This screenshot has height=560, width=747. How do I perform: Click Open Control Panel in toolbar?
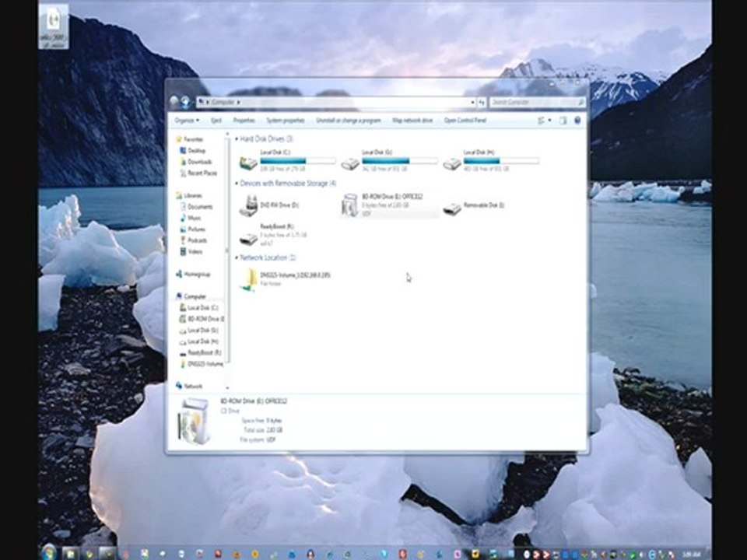click(x=465, y=121)
